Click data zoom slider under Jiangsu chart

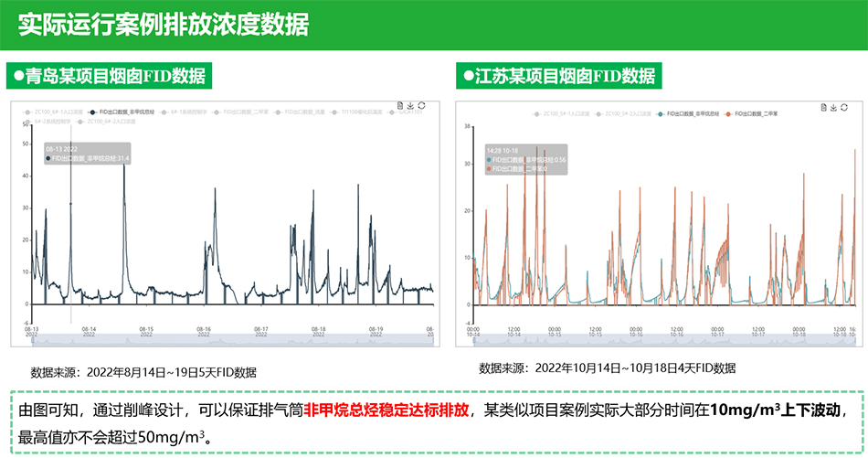(664, 341)
